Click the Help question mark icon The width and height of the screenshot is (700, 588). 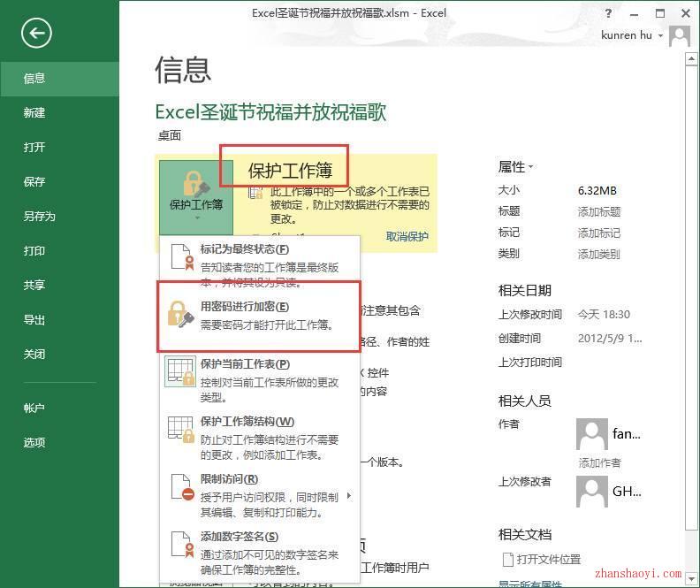click(x=608, y=13)
